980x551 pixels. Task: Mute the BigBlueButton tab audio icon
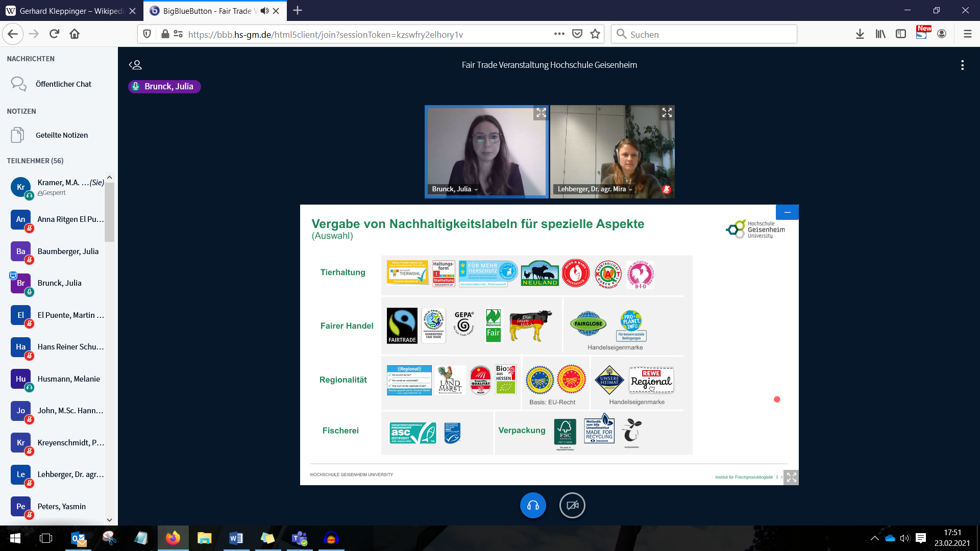264,11
